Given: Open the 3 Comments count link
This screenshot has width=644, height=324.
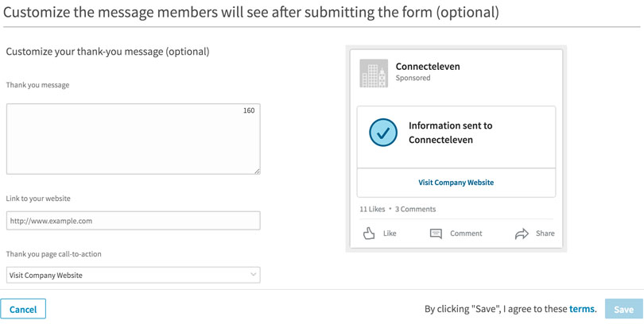Looking at the screenshot, I should pyautogui.click(x=416, y=210).
